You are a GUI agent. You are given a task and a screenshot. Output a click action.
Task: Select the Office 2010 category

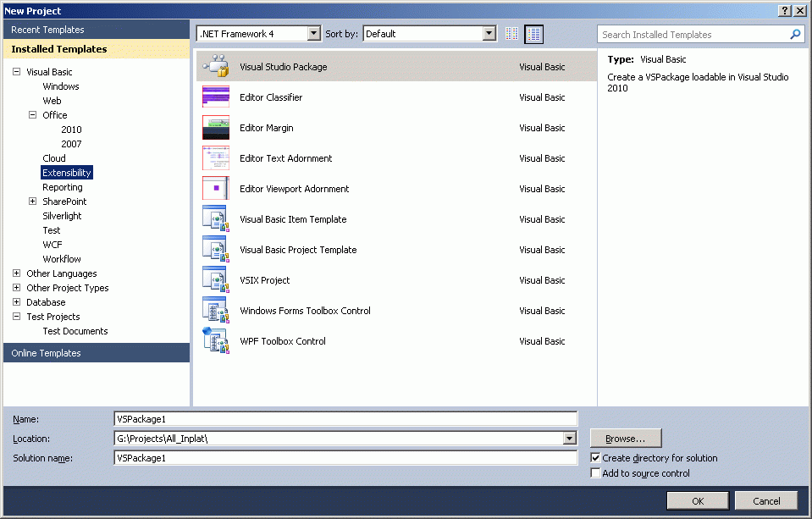pos(71,130)
